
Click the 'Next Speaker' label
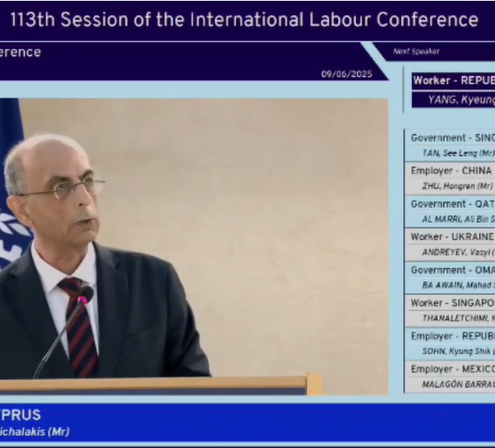[416, 51]
